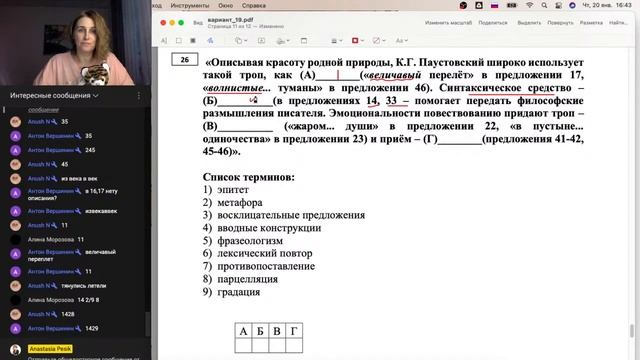Screen dimensions: 640x360
Task: Open the chat panel three-dot options menu
Action: tap(139, 96)
